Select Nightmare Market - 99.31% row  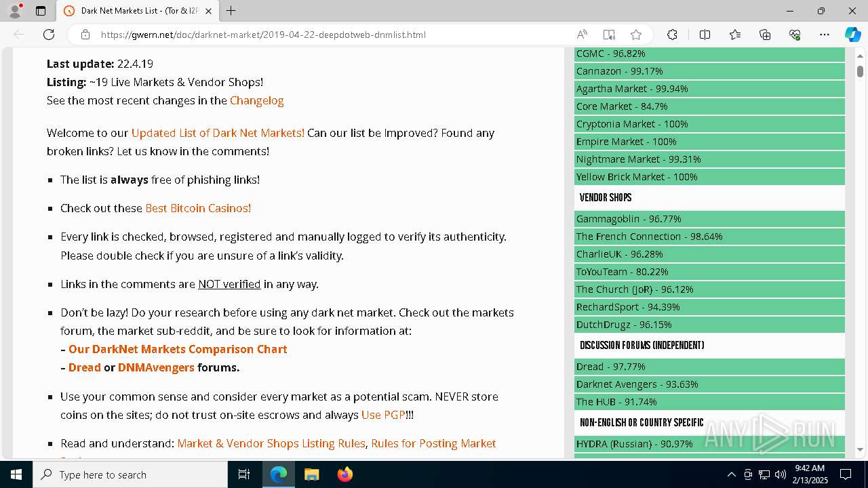(x=709, y=159)
